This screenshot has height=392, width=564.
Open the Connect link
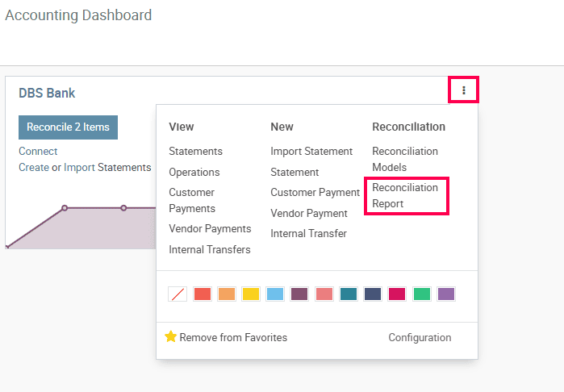[38, 151]
